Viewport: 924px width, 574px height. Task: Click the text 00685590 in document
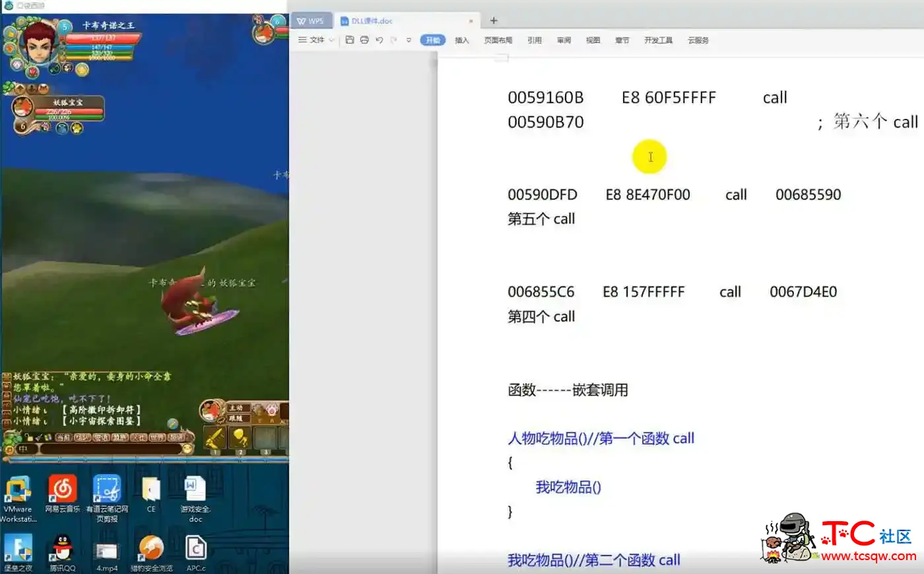[808, 195]
